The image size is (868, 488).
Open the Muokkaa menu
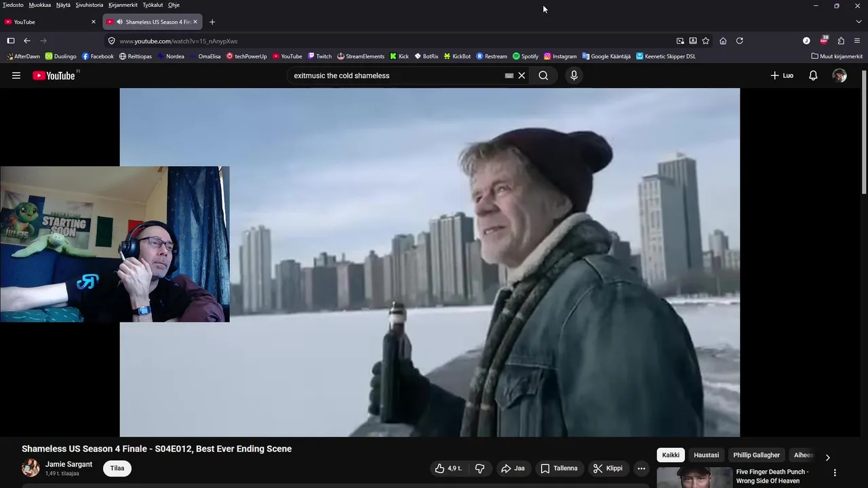pyautogui.click(x=40, y=5)
